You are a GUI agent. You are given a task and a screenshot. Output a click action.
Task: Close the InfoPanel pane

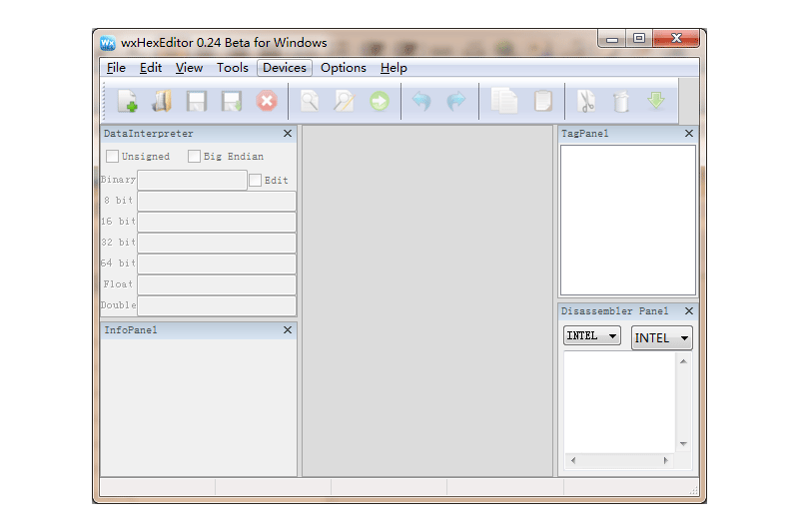288,330
